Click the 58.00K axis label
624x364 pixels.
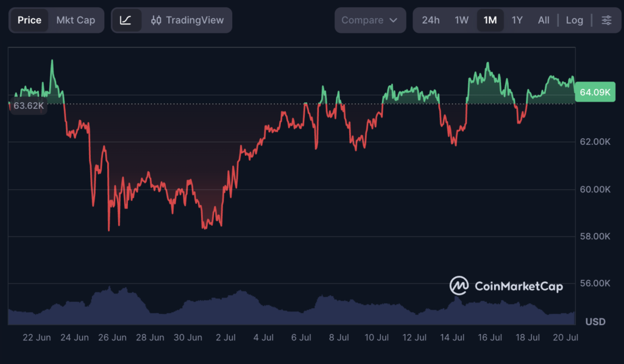[x=595, y=236]
